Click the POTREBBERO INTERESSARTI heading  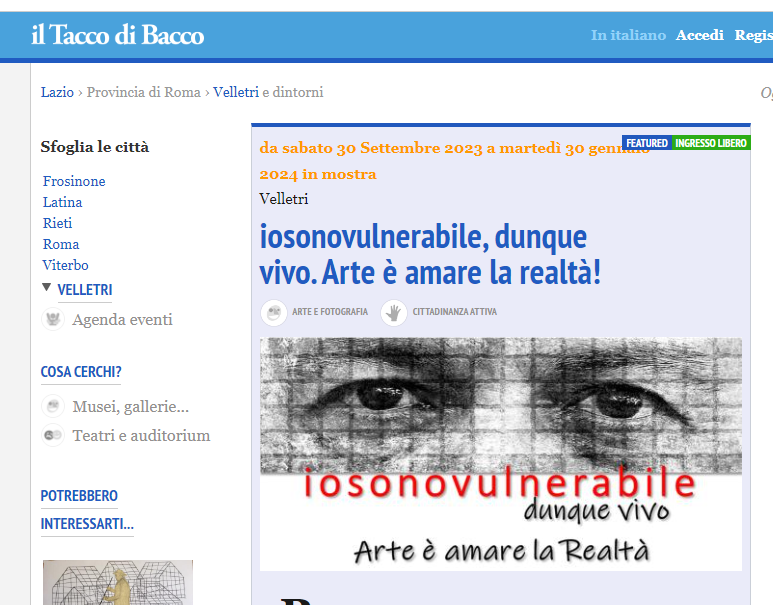coord(87,509)
